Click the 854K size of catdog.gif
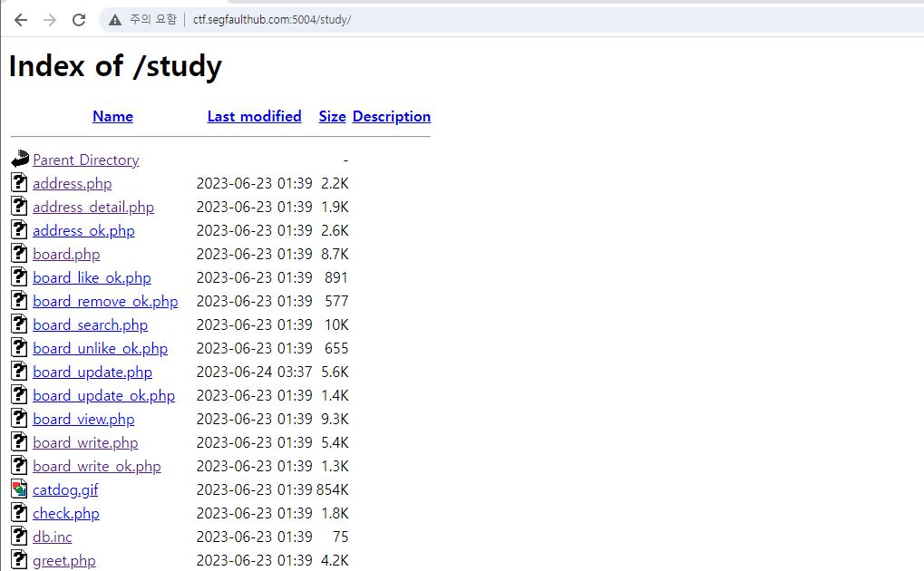The width and height of the screenshot is (924, 571). click(x=333, y=489)
